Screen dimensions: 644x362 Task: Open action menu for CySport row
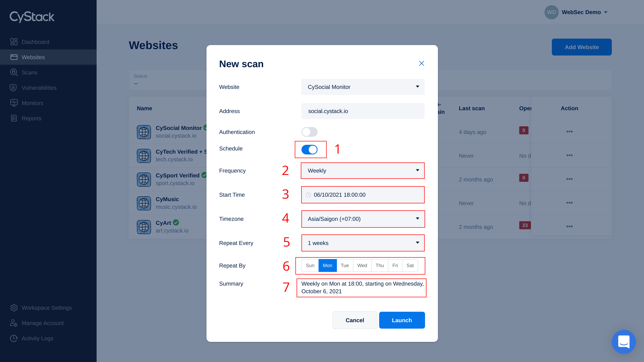[x=570, y=179]
